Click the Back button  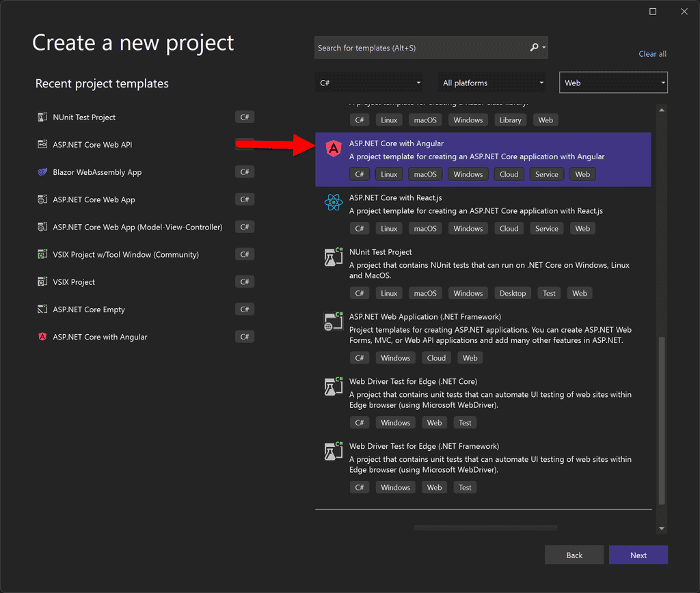(574, 555)
